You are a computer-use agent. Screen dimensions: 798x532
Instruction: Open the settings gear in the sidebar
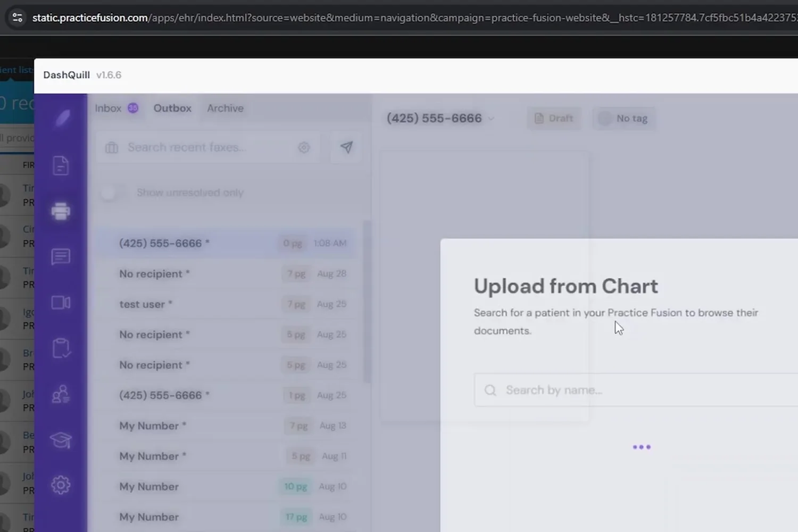tap(61, 485)
